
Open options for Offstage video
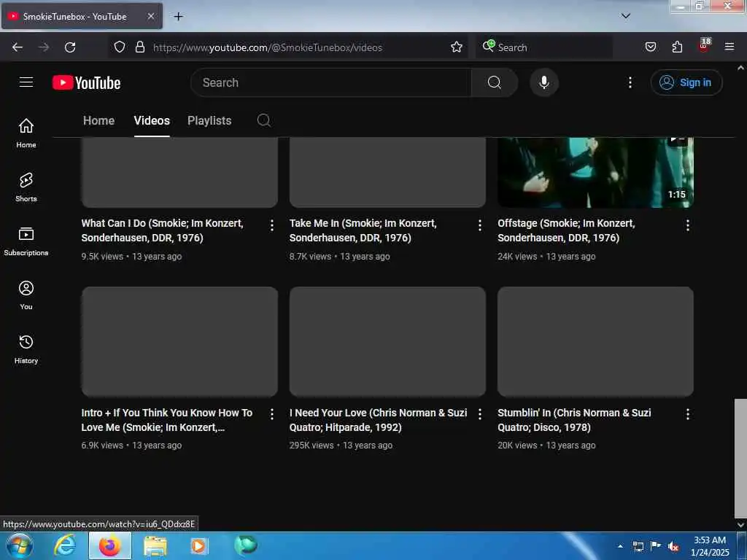(687, 226)
